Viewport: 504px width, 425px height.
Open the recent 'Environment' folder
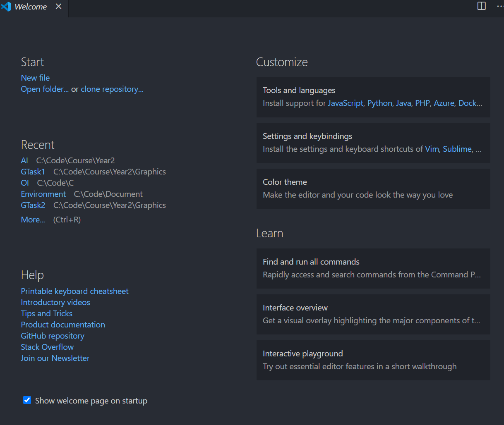click(x=43, y=194)
